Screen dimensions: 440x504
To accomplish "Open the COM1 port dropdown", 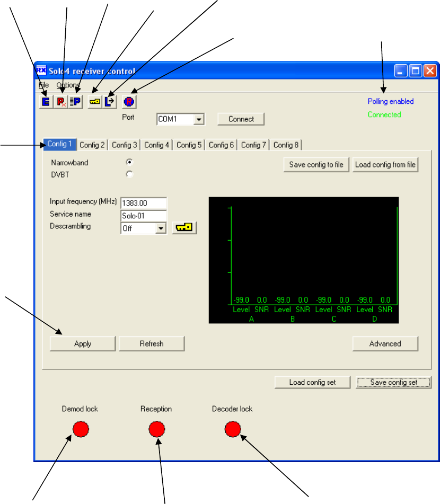I will click(199, 119).
